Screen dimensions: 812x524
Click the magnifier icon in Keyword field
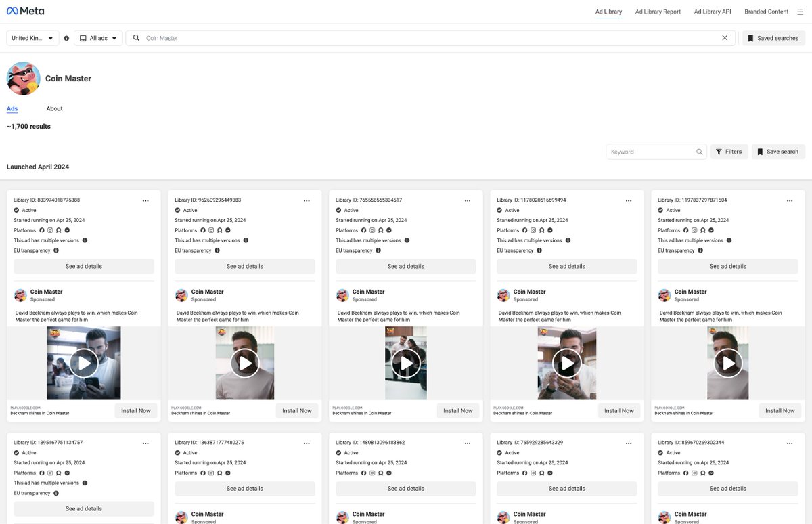[x=700, y=152]
